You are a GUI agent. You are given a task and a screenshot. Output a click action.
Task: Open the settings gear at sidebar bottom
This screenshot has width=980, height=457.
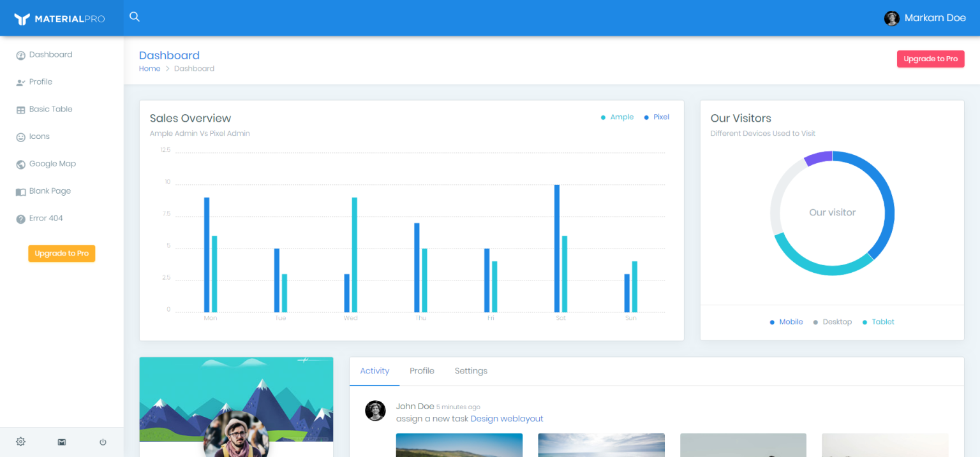click(x=20, y=441)
